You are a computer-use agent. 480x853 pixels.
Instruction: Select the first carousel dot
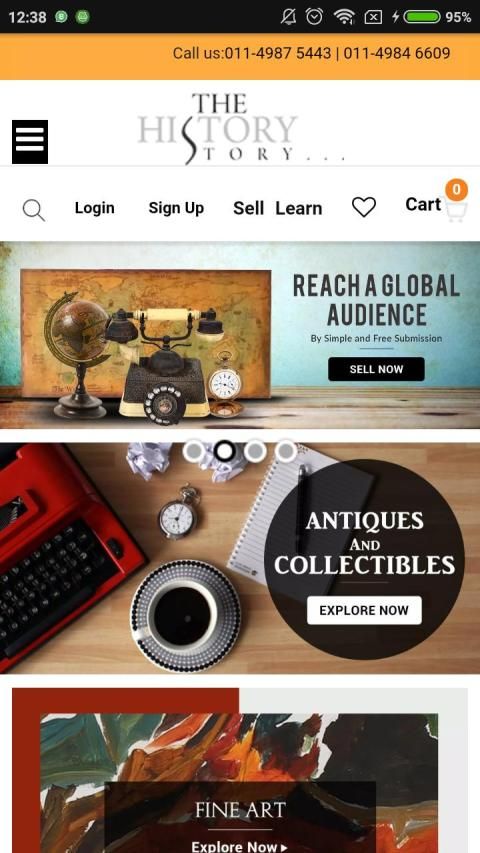point(194,451)
